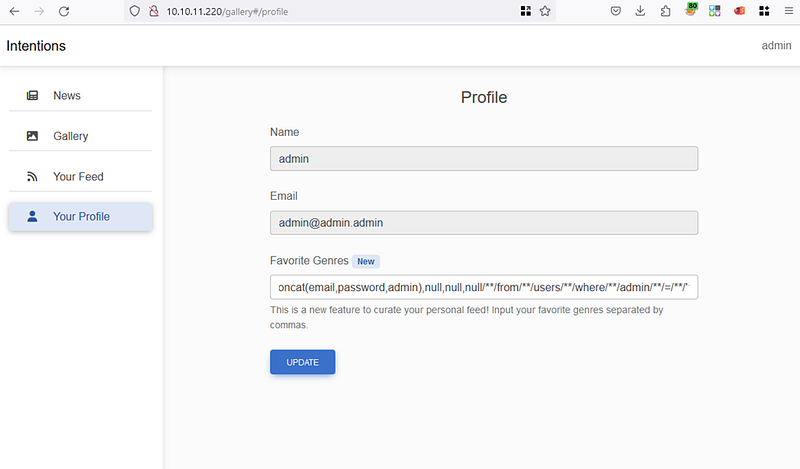Click the Profile page heading
This screenshot has height=469, width=800.
pos(484,97)
